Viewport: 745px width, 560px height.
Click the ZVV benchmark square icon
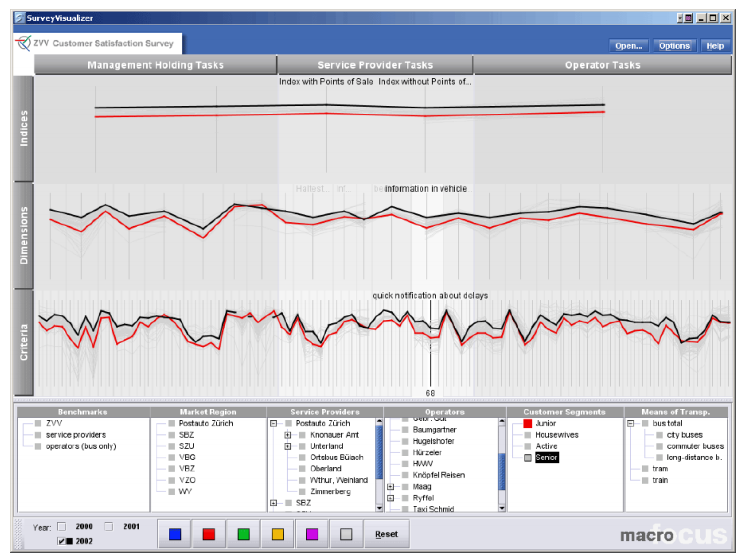38,424
